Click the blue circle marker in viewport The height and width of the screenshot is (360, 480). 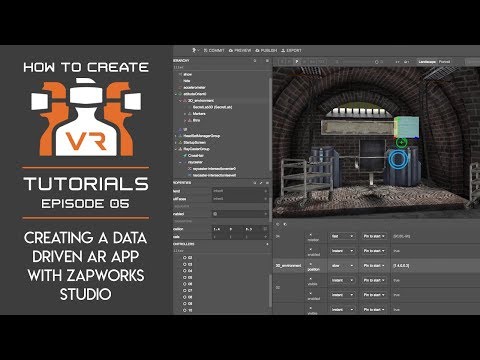point(398,159)
